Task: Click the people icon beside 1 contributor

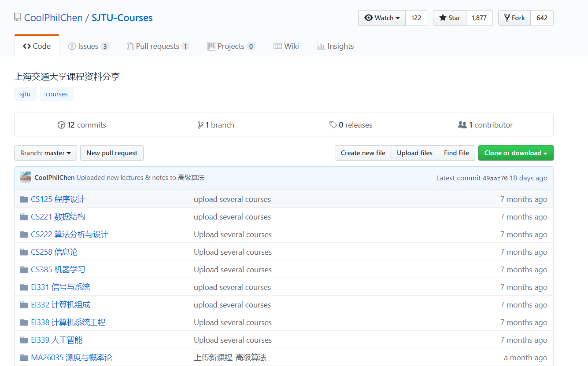Action: point(462,125)
